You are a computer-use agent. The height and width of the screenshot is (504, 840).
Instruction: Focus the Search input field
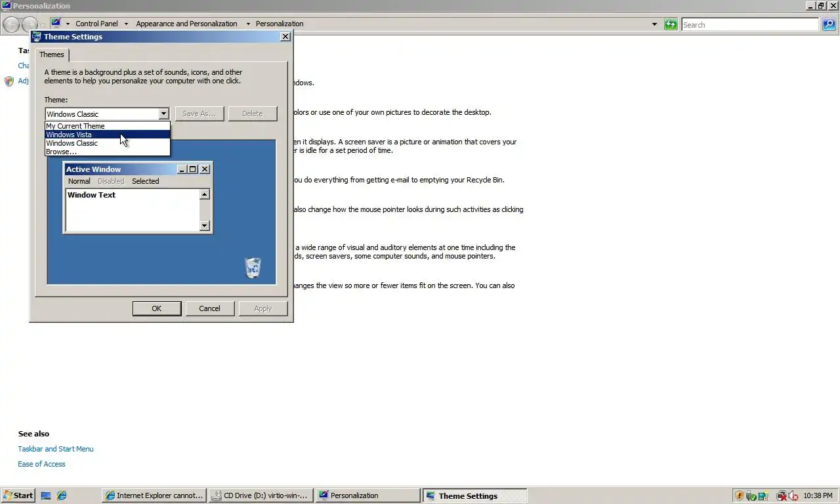[x=749, y=25]
